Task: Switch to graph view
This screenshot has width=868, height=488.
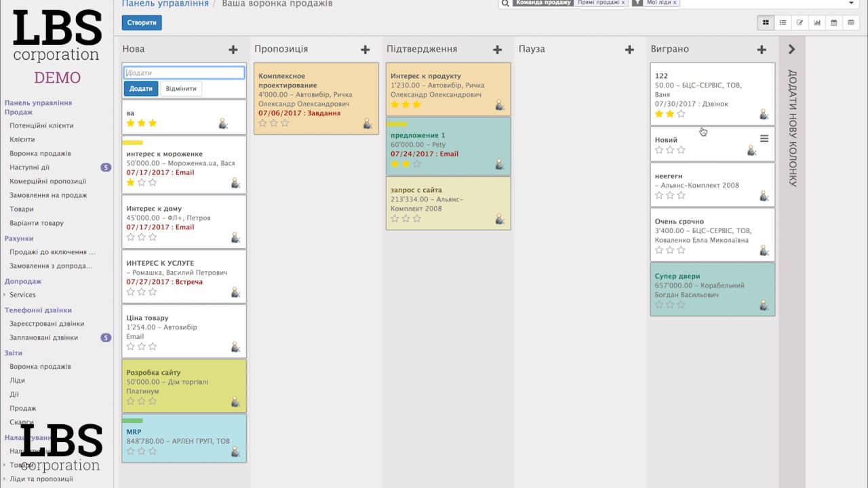Action: (x=817, y=22)
